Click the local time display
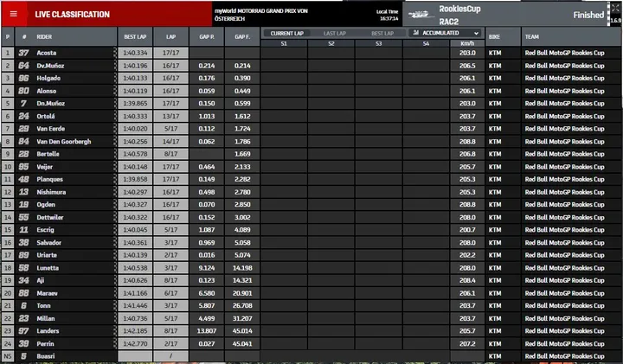Image resolution: width=623 pixels, height=364 pixels. pos(388,15)
